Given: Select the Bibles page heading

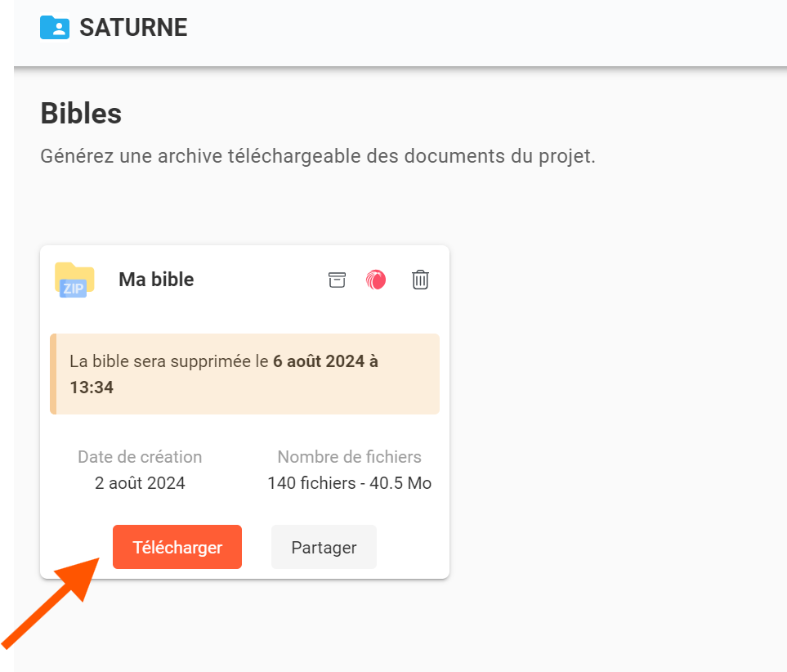Looking at the screenshot, I should pyautogui.click(x=81, y=114).
